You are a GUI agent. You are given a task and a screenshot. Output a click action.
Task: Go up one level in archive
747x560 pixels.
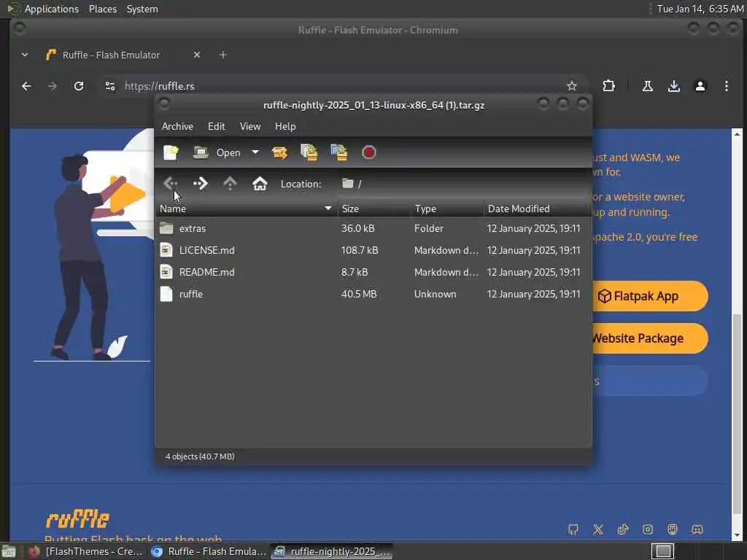(230, 183)
